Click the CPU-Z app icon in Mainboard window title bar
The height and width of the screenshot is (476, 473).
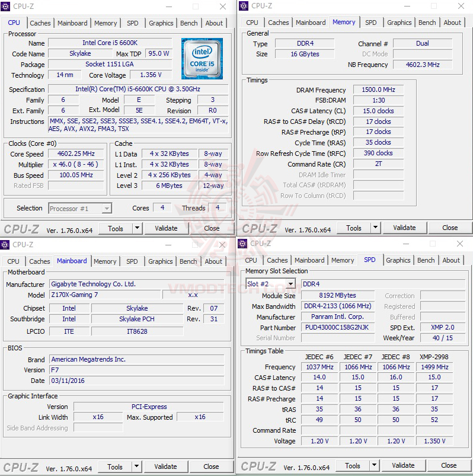point(5,244)
